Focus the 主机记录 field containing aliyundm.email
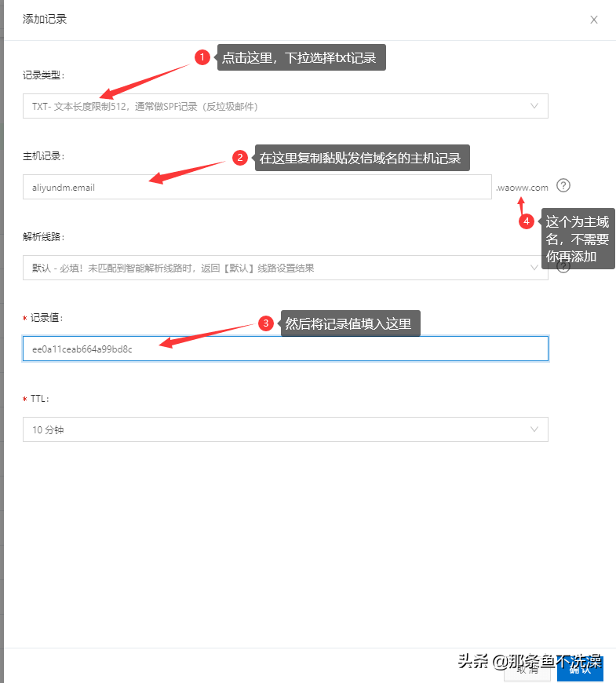 (x=257, y=187)
